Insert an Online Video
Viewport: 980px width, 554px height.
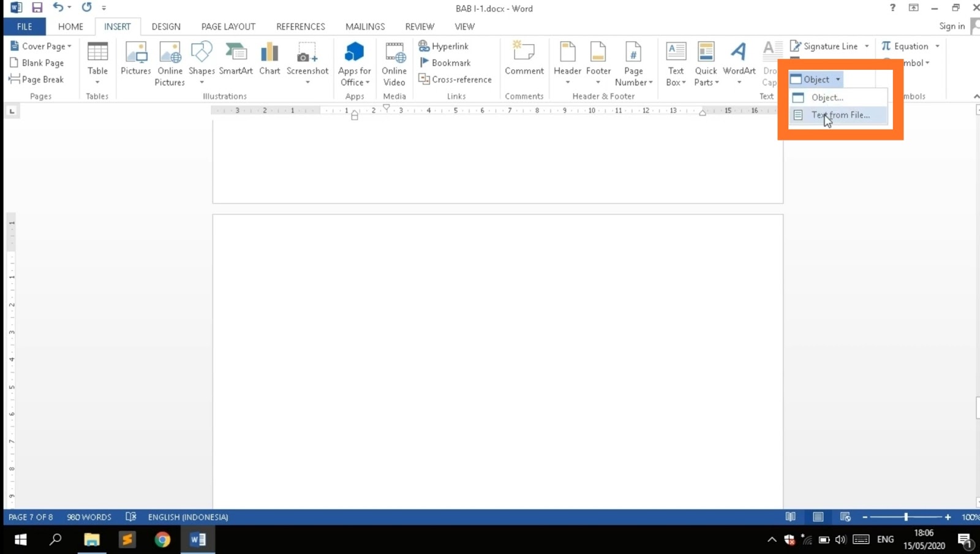394,64
